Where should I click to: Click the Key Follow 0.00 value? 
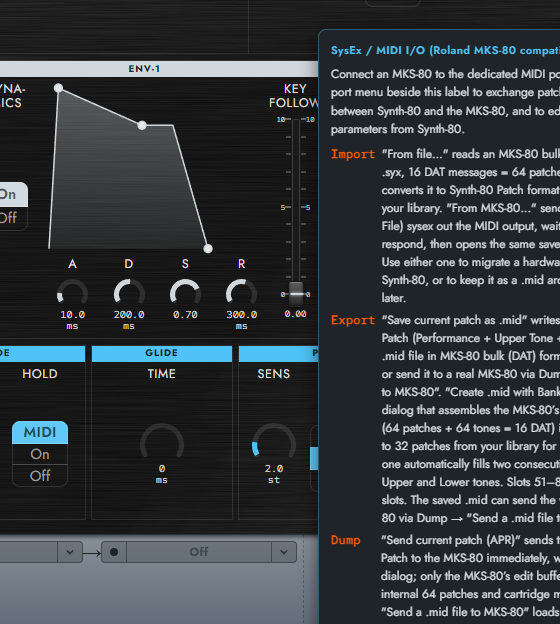295,314
